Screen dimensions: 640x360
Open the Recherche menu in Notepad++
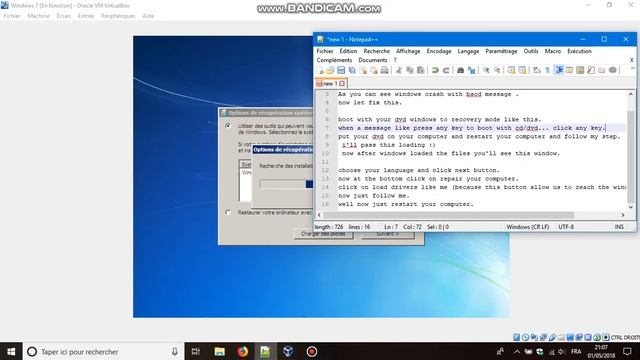pyautogui.click(x=376, y=51)
